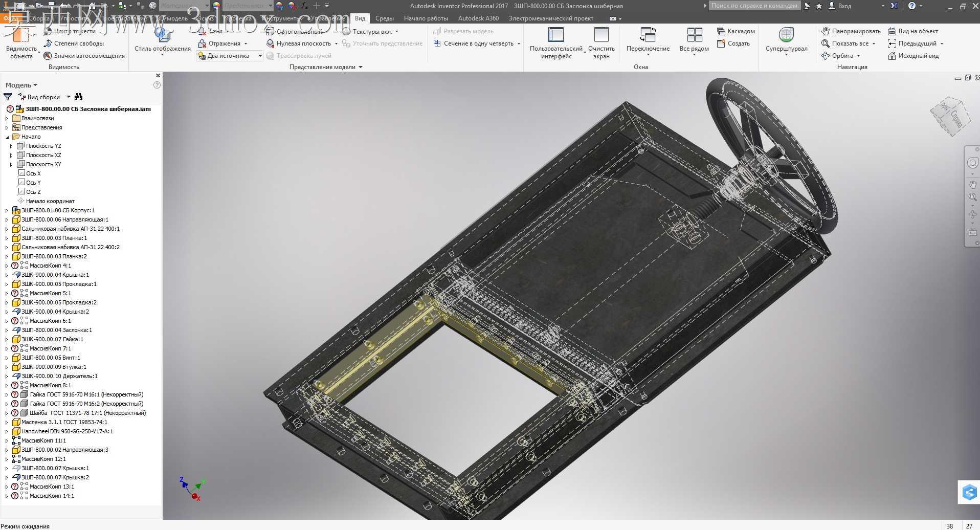Toggle Центр тяжести display
Screen dimensions: 980x530
click(x=70, y=31)
